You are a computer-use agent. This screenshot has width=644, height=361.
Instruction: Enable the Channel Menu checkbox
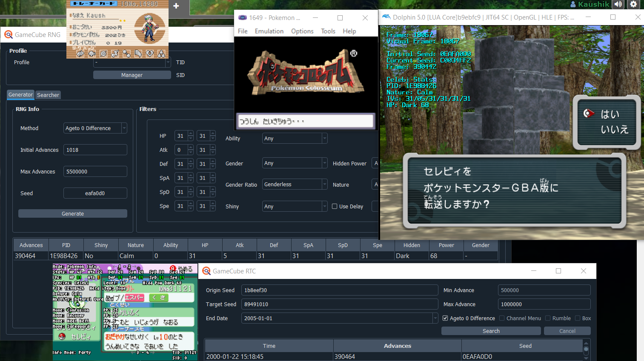pos(502,318)
